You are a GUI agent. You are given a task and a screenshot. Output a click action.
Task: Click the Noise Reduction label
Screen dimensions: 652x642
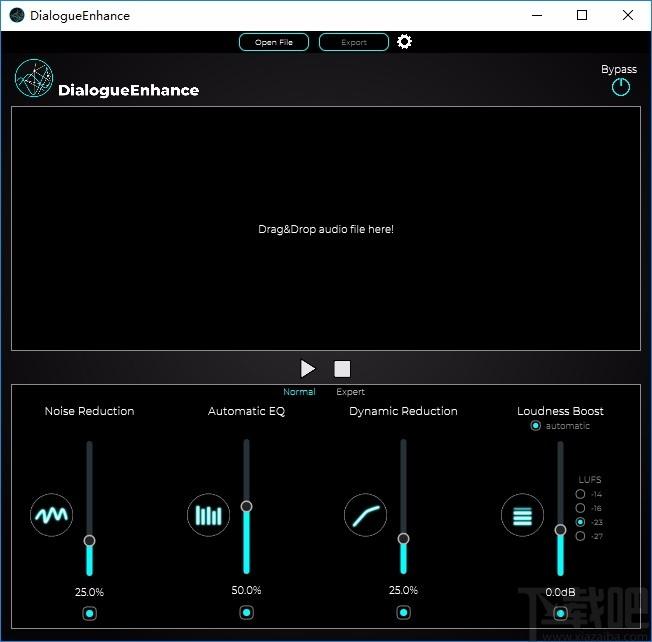click(x=89, y=411)
